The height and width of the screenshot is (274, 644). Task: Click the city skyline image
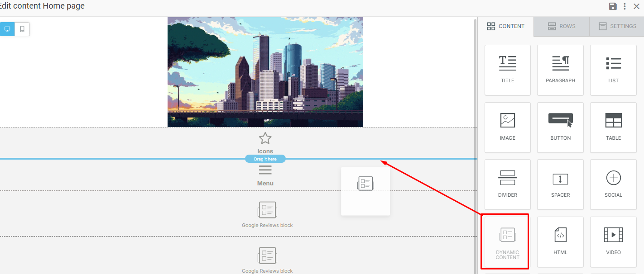(265, 72)
